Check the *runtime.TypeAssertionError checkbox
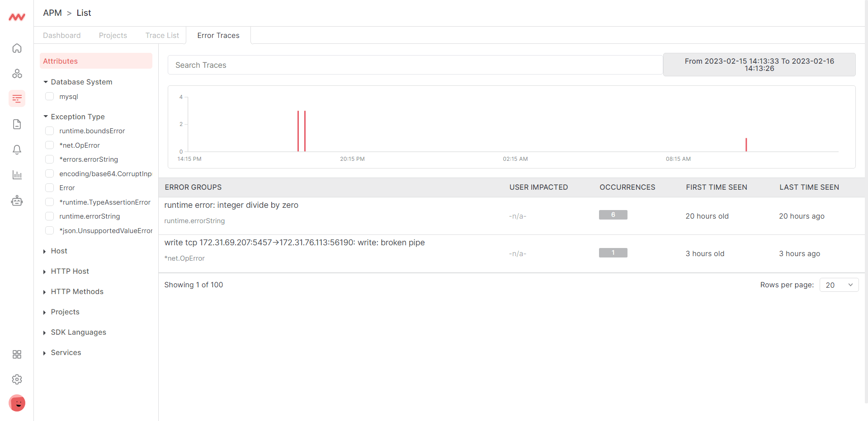Image resolution: width=868 pixels, height=421 pixels. (x=50, y=202)
